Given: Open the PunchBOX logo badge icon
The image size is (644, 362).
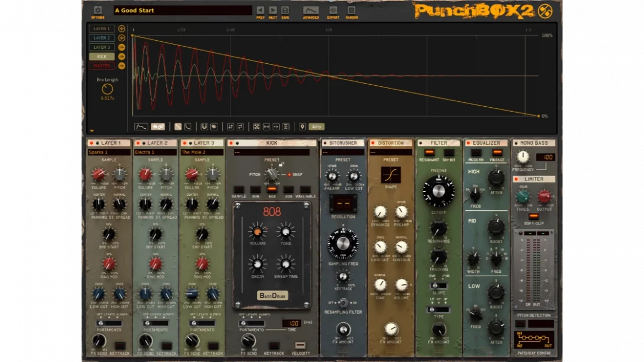Looking at the screenshot, I should 545,11.
